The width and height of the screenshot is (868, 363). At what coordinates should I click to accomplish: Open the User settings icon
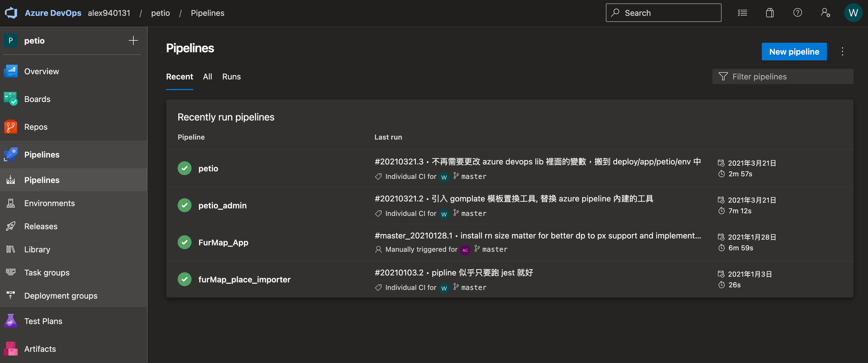point(825,13)
